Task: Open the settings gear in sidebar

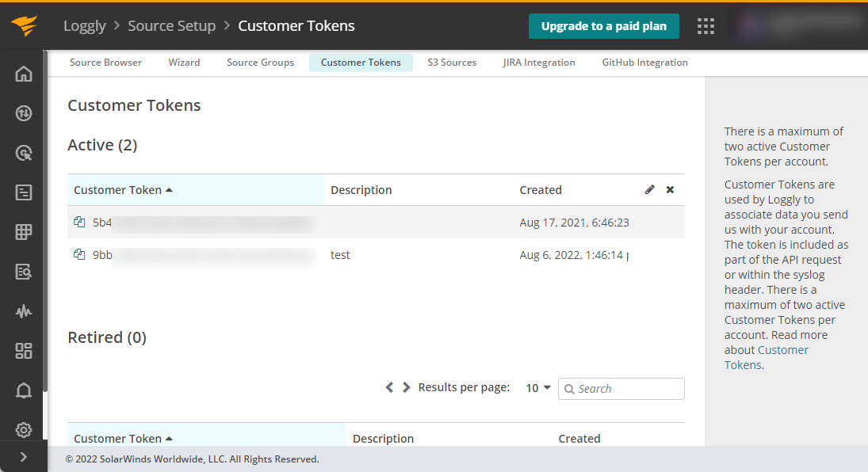Action: (x=24, y=430)
